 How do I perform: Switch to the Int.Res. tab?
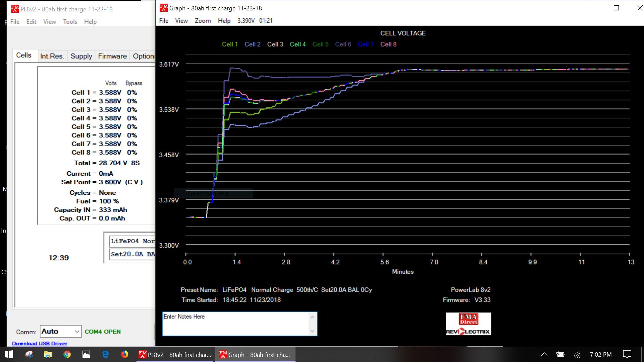click(x=52, y=56)
